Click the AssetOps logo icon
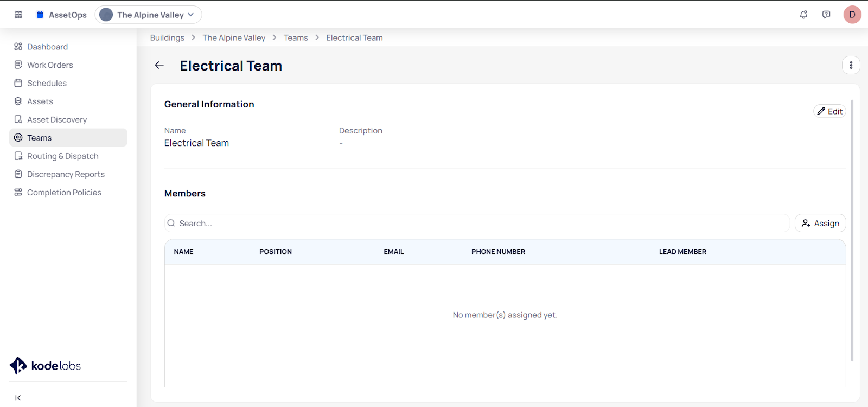The width and height of the screenshot is (868, 407). [40, 15]
